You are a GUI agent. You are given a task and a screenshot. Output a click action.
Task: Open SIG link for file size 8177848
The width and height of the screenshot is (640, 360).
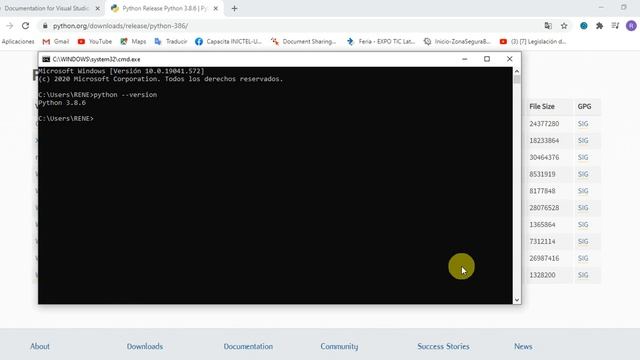tap(583, 191)
